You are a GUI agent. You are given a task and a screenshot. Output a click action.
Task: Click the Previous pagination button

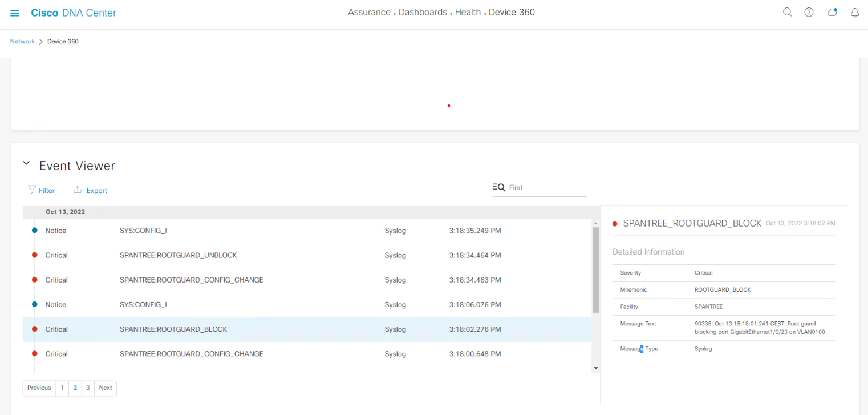pos(38,388)
